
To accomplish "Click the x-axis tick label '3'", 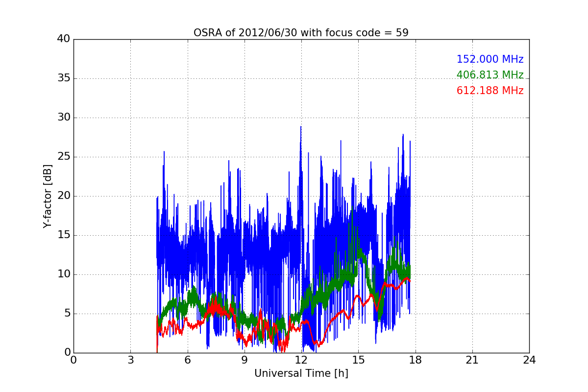I will click(x=130, y=360).
